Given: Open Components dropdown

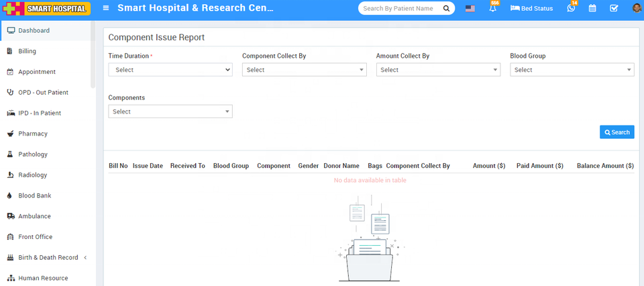Looking at the screenshot, I should click(x=170, y=111).
